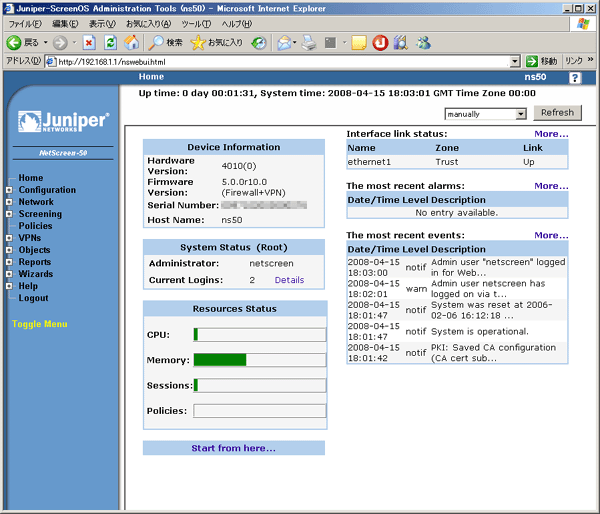Click the green Go arrow button
Screen dimensions: 600x514
pos(532,61)
